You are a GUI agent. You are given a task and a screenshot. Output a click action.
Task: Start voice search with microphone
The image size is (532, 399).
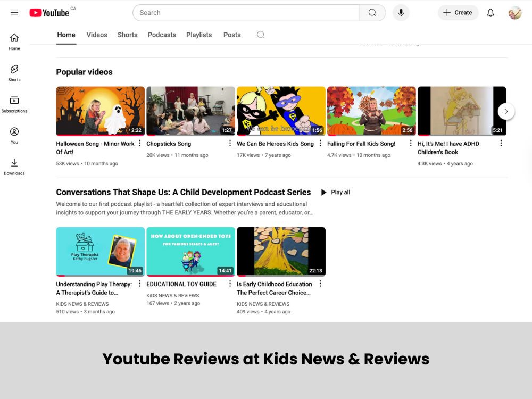401,13
